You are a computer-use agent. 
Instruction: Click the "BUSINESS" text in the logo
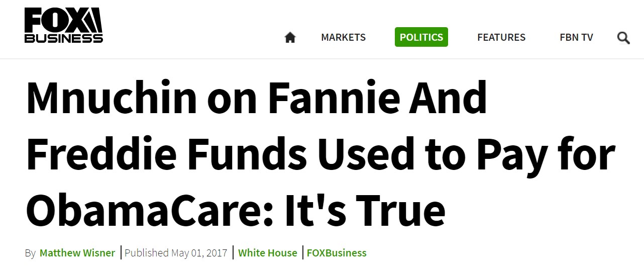coord(64,38)
